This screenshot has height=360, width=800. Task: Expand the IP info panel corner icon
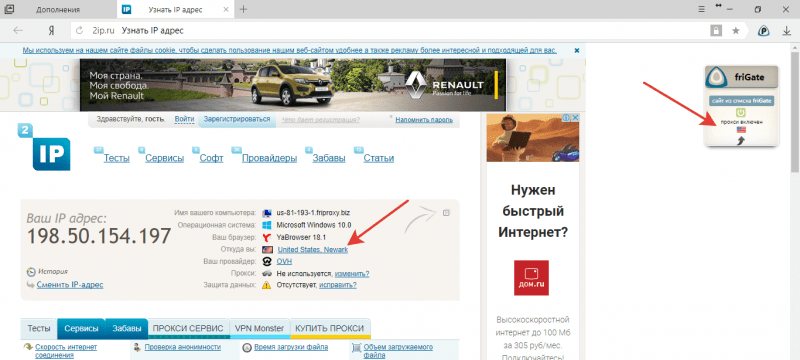coord(446,212)
